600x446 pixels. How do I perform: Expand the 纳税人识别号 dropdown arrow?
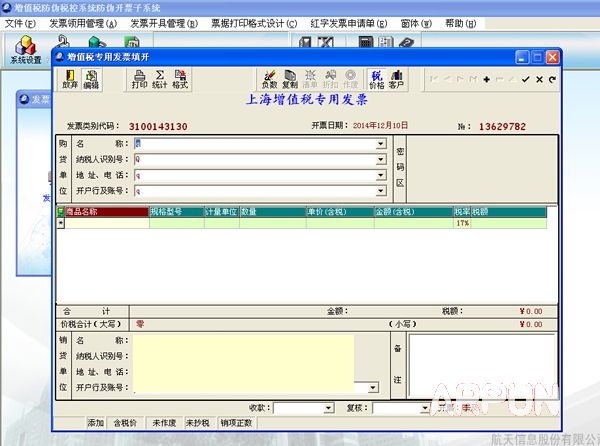pyautogui.click(x=381, y=159)
